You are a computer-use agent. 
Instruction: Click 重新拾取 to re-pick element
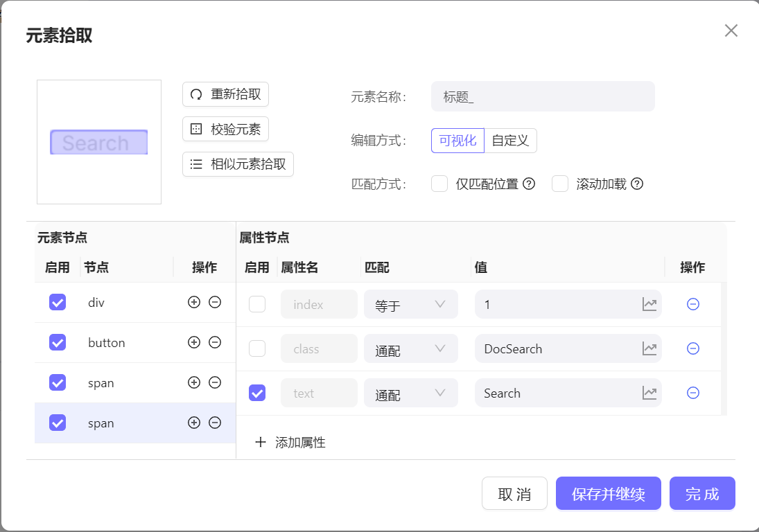tap(225, 94)
